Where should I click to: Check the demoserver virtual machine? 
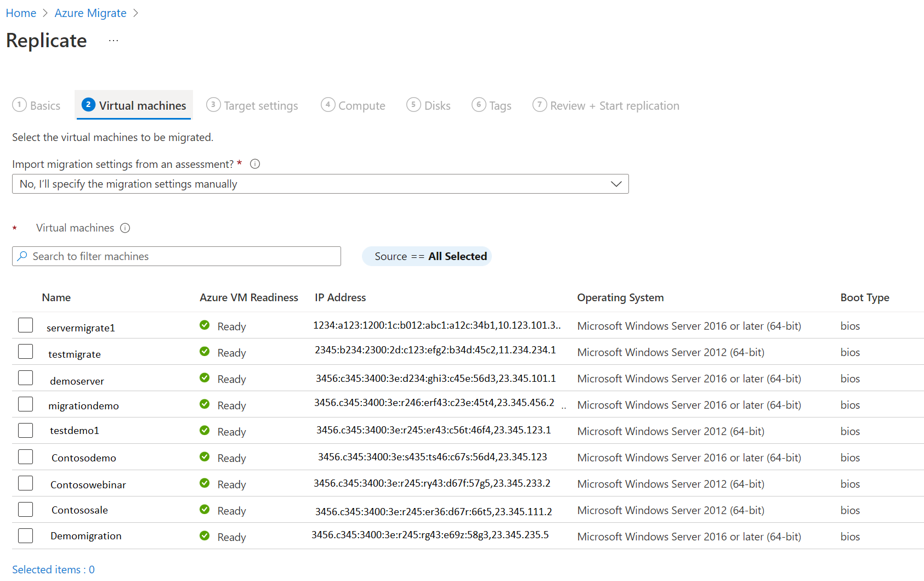click(25, 377)
